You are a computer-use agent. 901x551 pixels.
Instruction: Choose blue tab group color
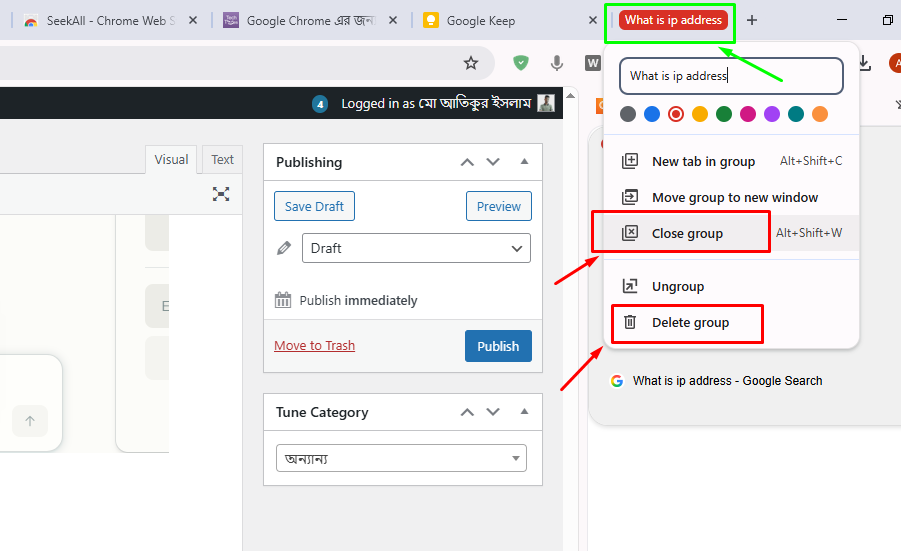click(x=652, y=114)
